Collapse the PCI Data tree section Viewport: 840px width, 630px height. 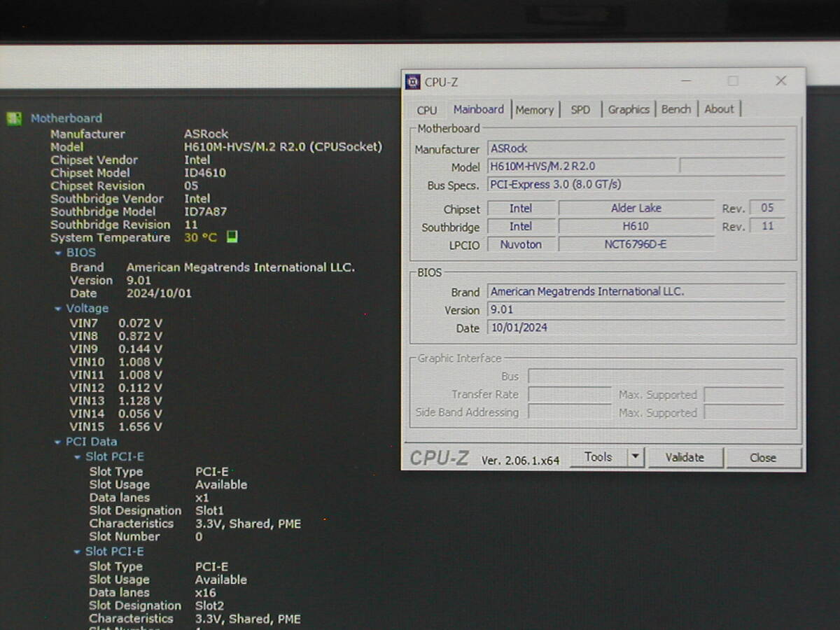point(58,442)
